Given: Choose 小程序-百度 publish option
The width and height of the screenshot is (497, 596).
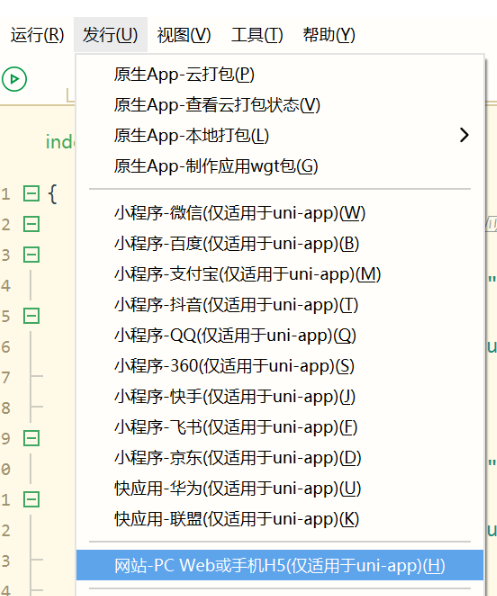Looking at the screenshot, I should pyautogui.click(x=280, y=244).
